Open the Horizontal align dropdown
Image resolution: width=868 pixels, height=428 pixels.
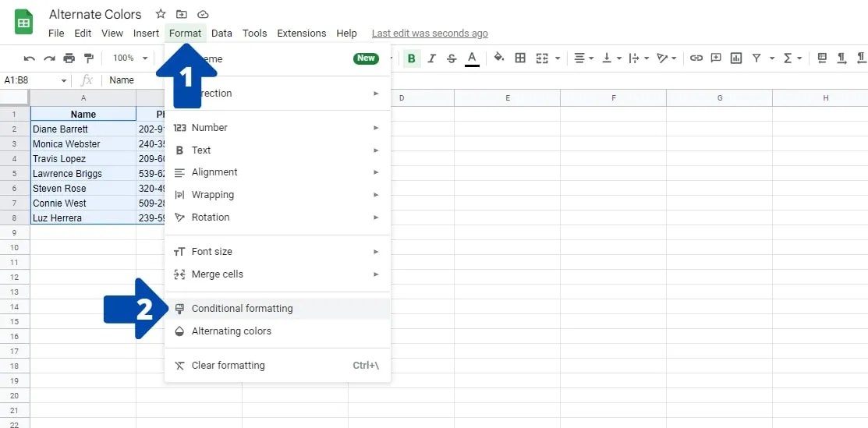coord(583,58)
